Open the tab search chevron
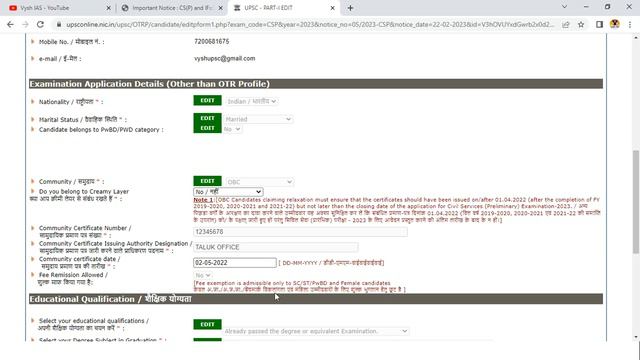 click(564, 7)
